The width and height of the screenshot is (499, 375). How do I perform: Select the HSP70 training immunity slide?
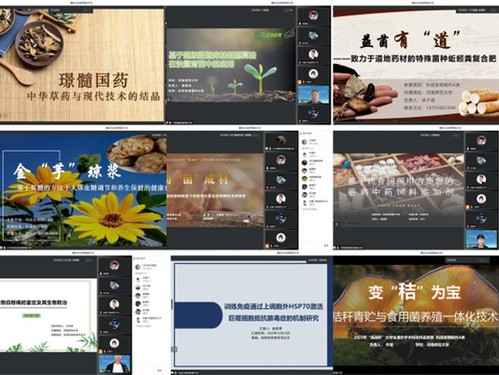click(x=251, y=315)
